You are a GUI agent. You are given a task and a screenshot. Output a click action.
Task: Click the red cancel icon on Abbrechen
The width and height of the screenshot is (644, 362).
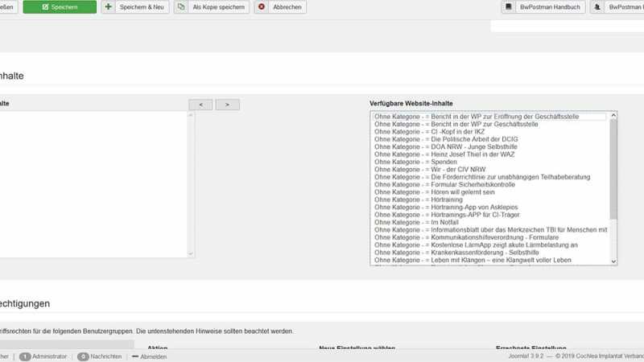tap(262, 7)
